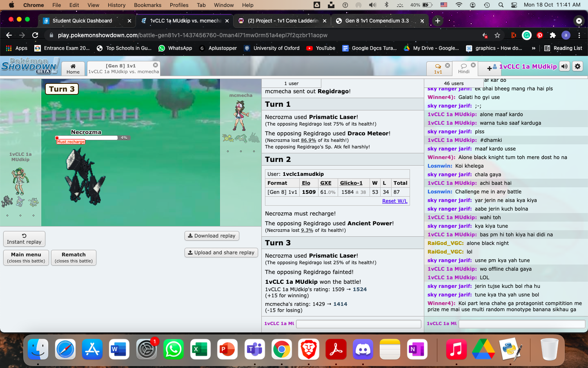Image resolution: width=588 pixels, height=368 pixels.
Task: Open Control Center icon
Action: [514, 5]
